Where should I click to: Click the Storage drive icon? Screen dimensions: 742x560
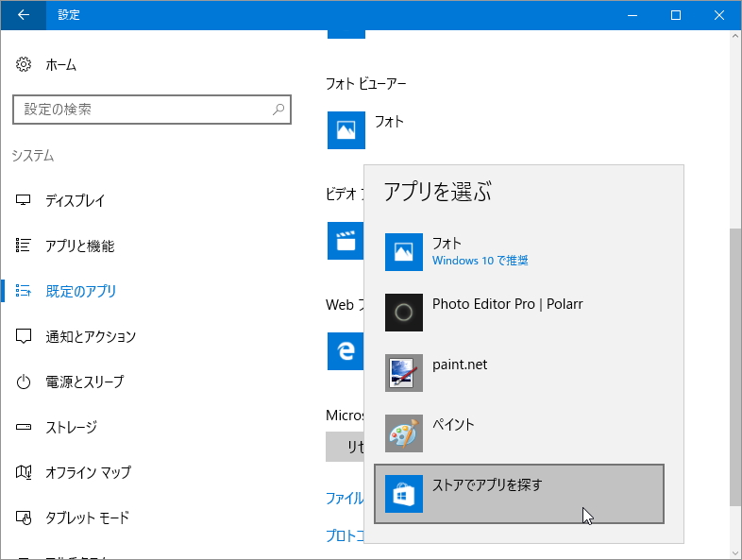click(24, 427)
